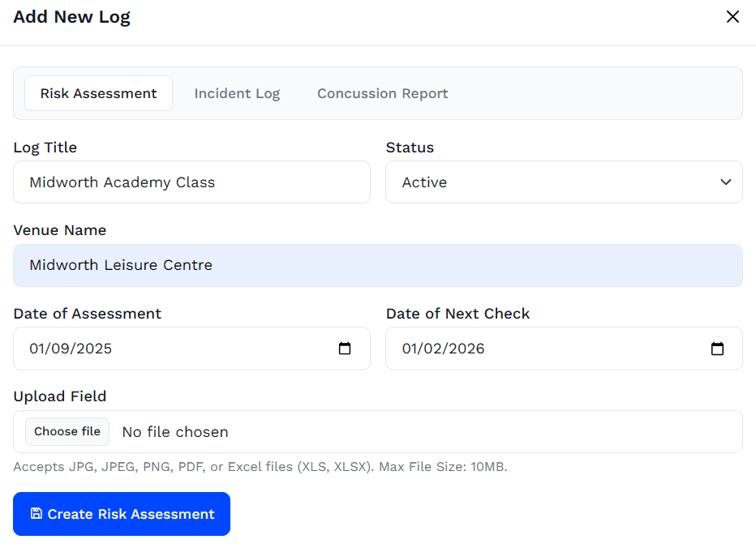Click the Venue Name input field

click(377, 266)
